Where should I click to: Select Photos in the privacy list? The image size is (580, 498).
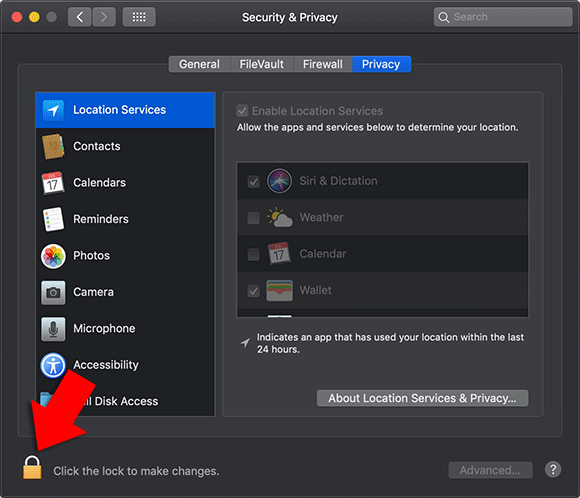pos(125,256)
